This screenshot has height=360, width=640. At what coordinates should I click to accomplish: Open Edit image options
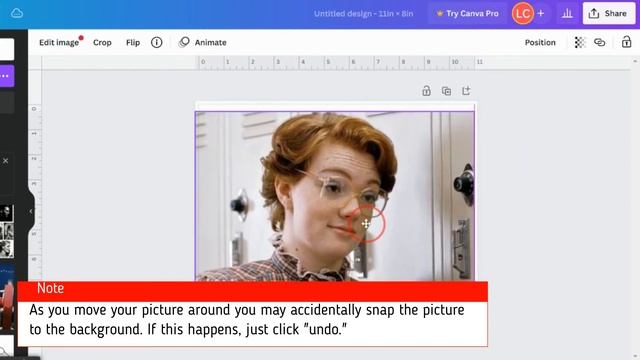coord(59,42)
